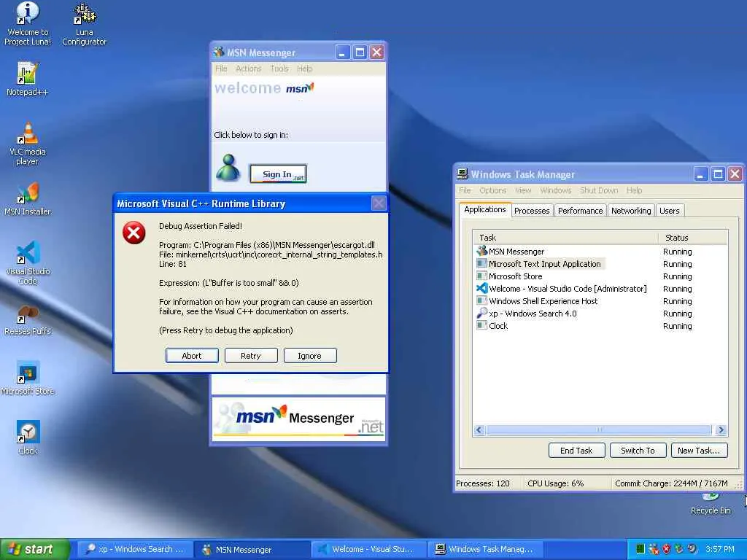Click the red error icon in dialog
Screen dimensions: 747x560
coord(134,233)
